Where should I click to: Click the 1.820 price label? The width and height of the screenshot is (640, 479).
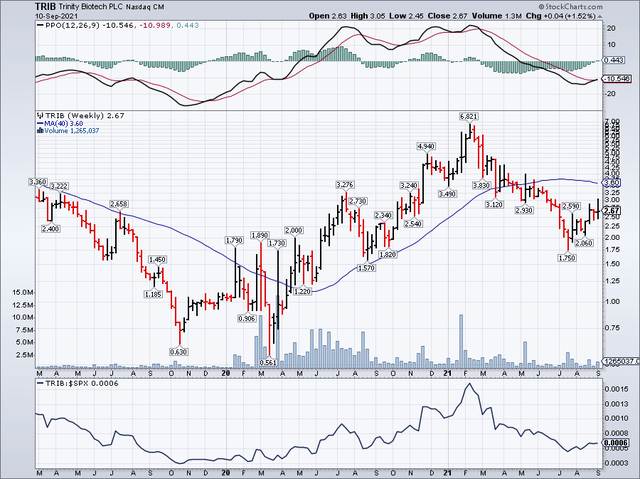tap(388, 255)
